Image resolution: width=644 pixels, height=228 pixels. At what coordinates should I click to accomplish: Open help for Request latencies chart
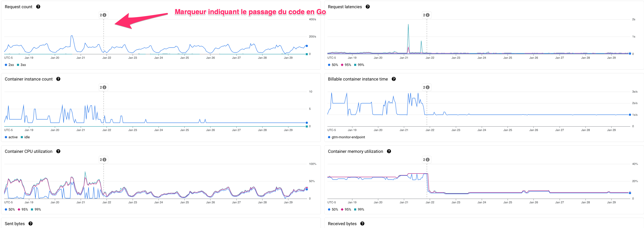368,7
